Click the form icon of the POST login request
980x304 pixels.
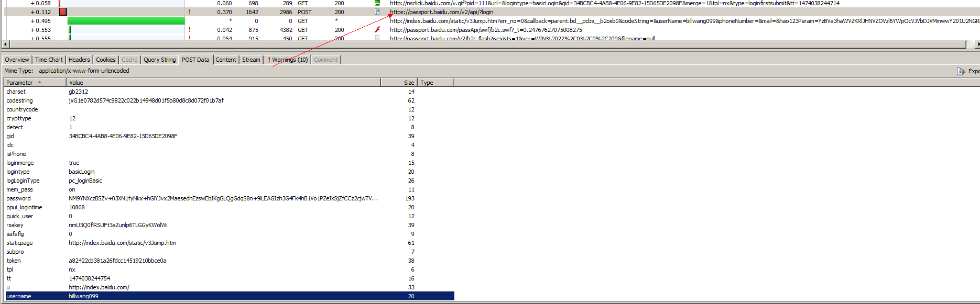point(377,12)
